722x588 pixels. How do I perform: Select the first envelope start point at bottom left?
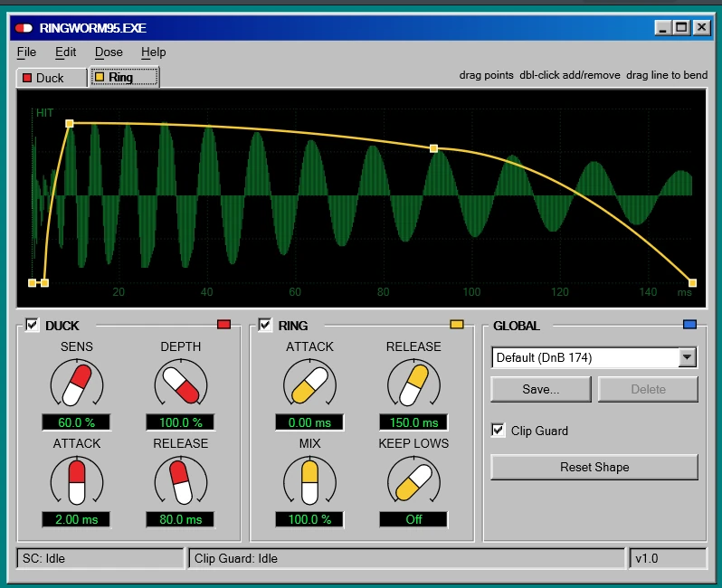click(x=32, y=283)
